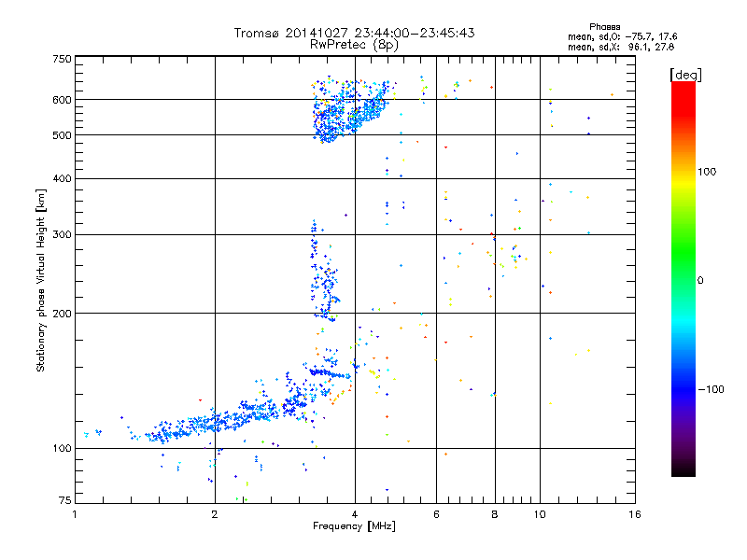
Task: Click the 'Stationary phase Virtual Height [km]' axis title
Action: click(40, 281)
